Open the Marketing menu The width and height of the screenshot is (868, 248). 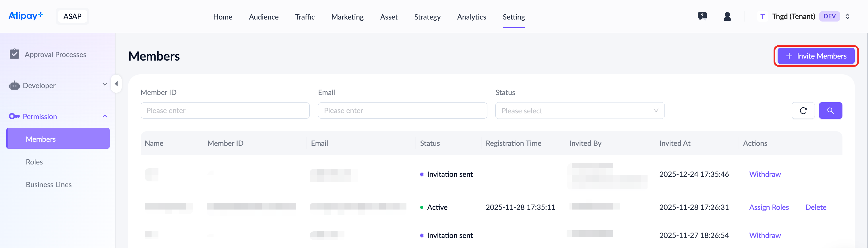point(347,17)
